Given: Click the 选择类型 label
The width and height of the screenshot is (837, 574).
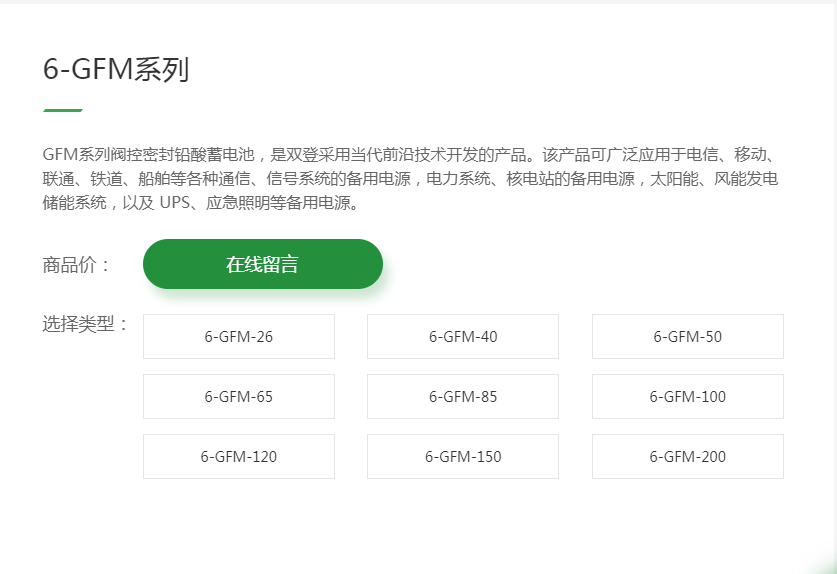Looking at the screenshot, I should point(86,324).
